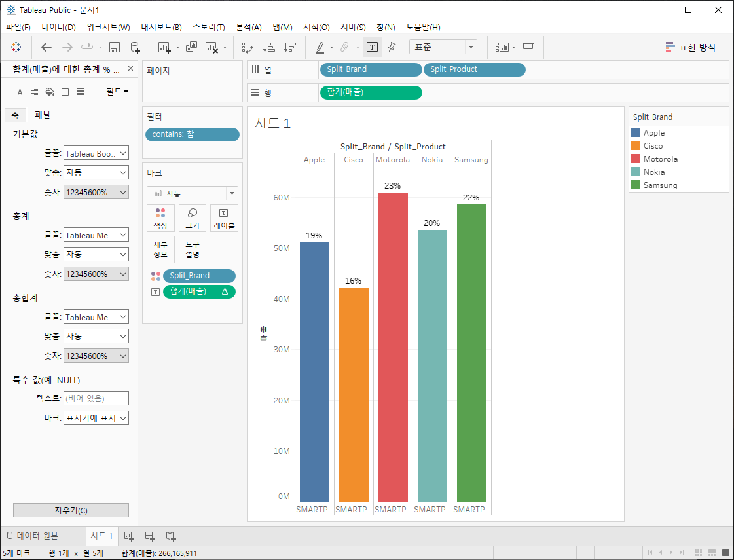
Task: Open the Show Me (표현 방식) panel
Action: pos(691,47)
